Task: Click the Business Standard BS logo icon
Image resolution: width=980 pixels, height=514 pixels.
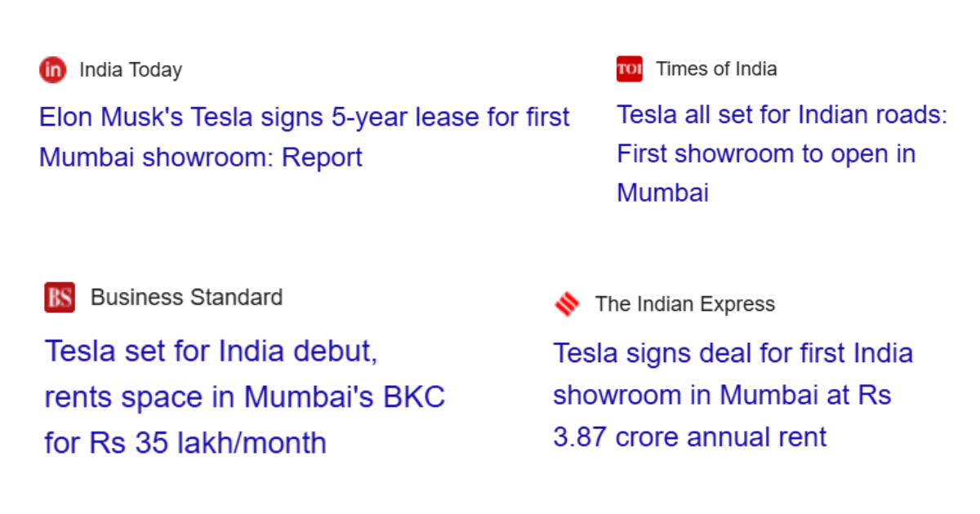Action: coord(60,297)
